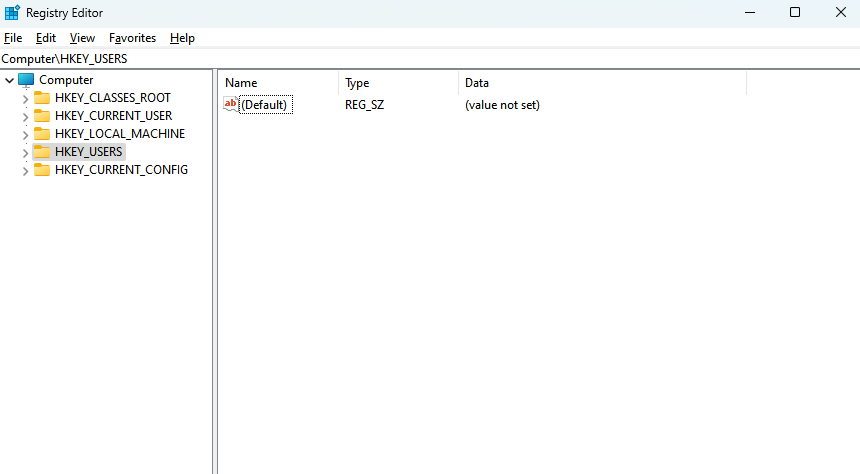
Task: Click the HKEY_CLASSES_ROOT folder icon
Action: pyautogui.click(x=42, y=98)
